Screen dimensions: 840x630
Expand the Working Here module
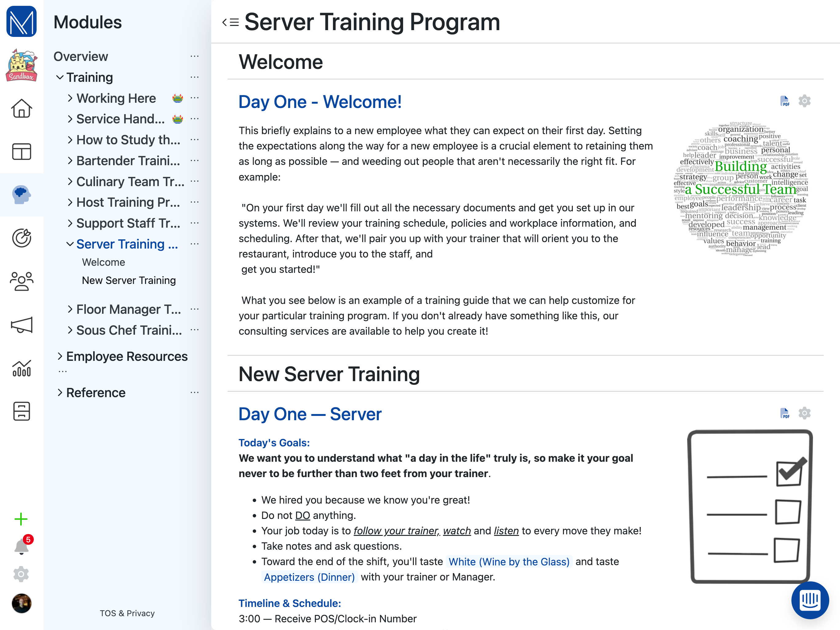coord(70,98)
